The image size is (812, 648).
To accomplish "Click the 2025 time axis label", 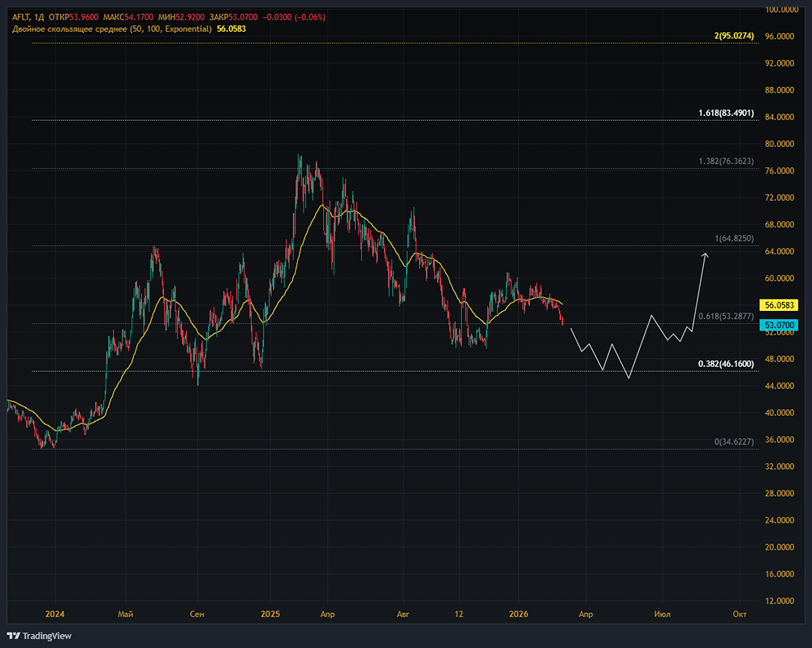I will [x=270, y=615].
